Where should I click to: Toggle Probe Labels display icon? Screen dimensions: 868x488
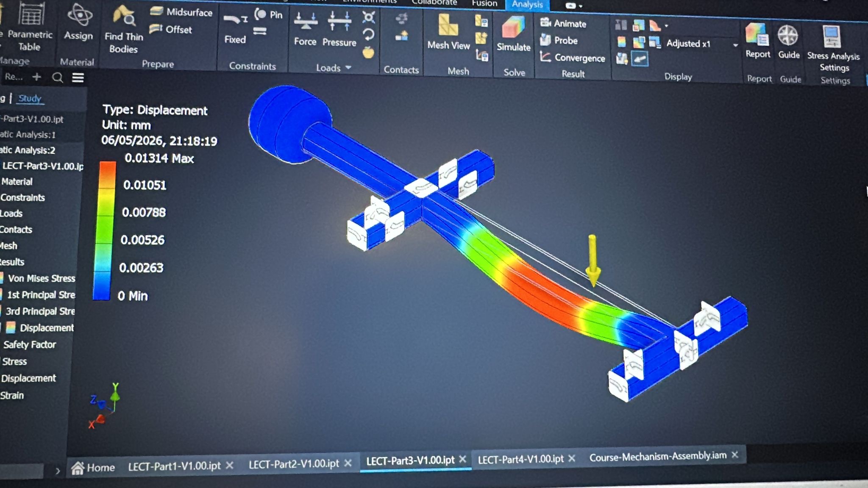622,59
